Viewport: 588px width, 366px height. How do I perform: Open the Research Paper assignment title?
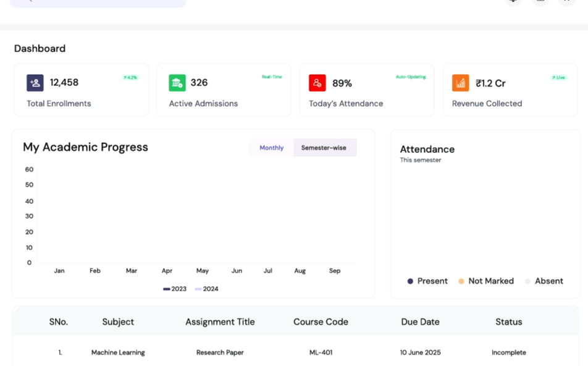pyautogui.click(x=220, y=352)
